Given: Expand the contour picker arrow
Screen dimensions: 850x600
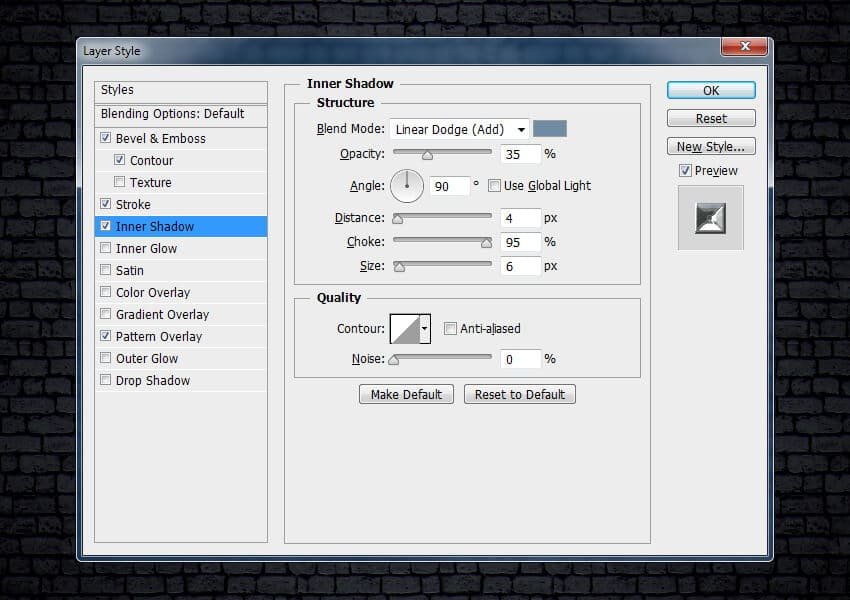Looking at the screenshot, I should [425, 328].
